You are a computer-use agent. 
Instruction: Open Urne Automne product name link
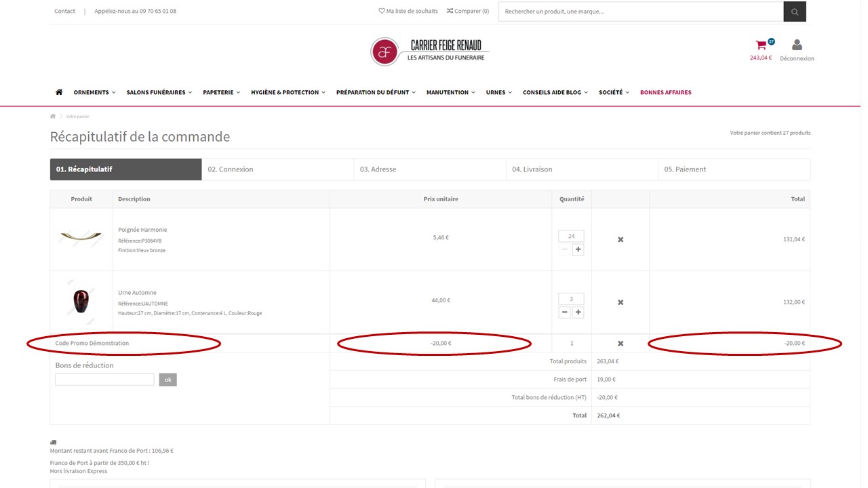coord(137,293)
